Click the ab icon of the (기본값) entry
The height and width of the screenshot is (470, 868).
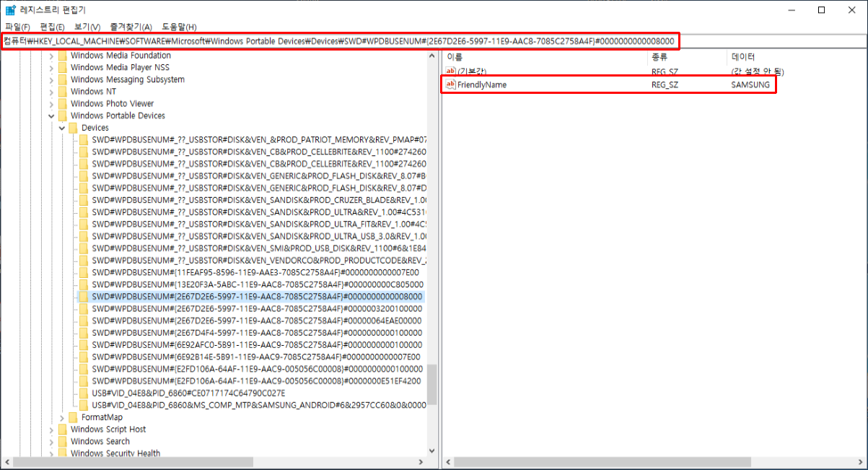pos(450,71)
